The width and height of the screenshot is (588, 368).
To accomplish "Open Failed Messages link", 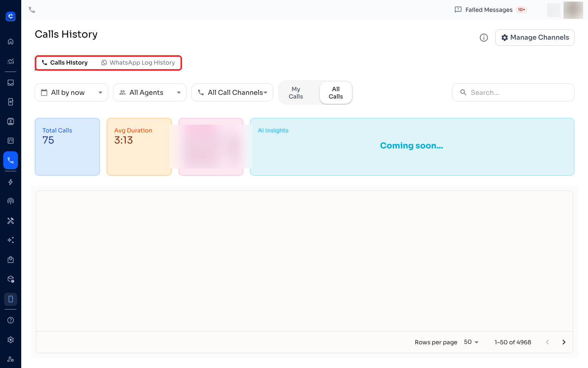I will click(x=489, y=10).
